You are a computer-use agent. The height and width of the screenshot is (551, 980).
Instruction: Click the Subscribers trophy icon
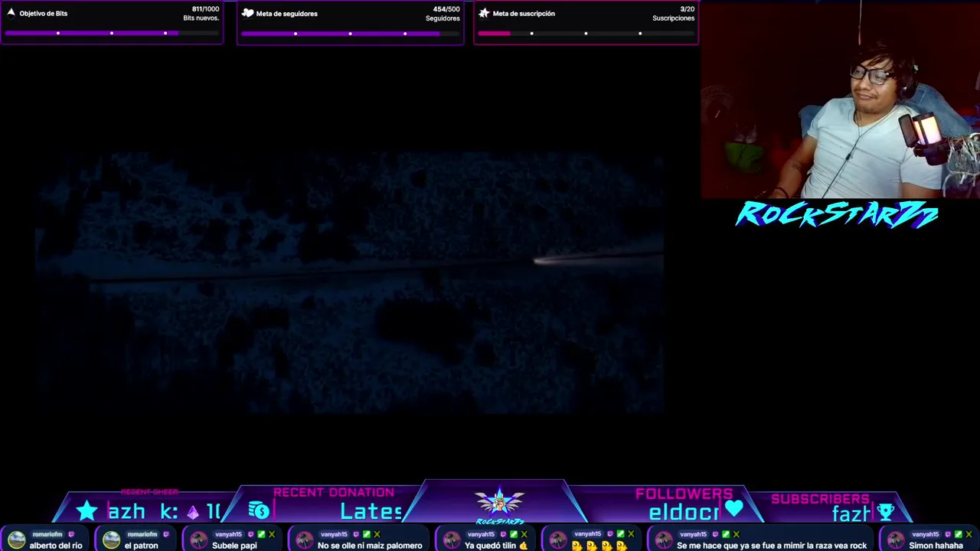886,512
